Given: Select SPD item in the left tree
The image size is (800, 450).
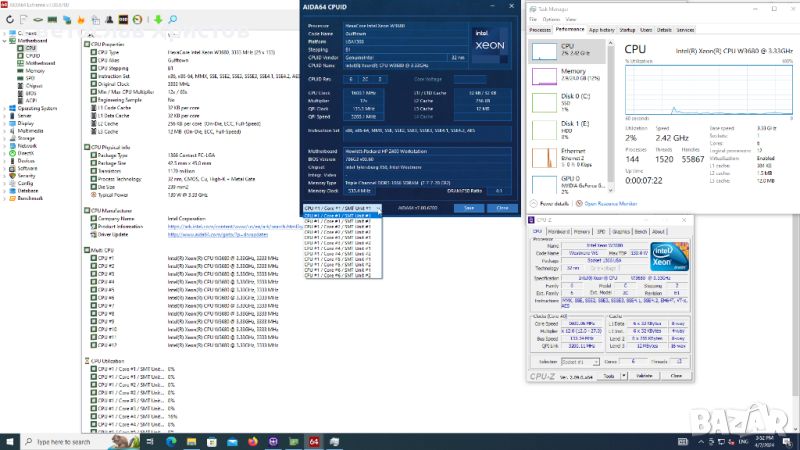Looking at the screenshot, I should pos(30,79).
